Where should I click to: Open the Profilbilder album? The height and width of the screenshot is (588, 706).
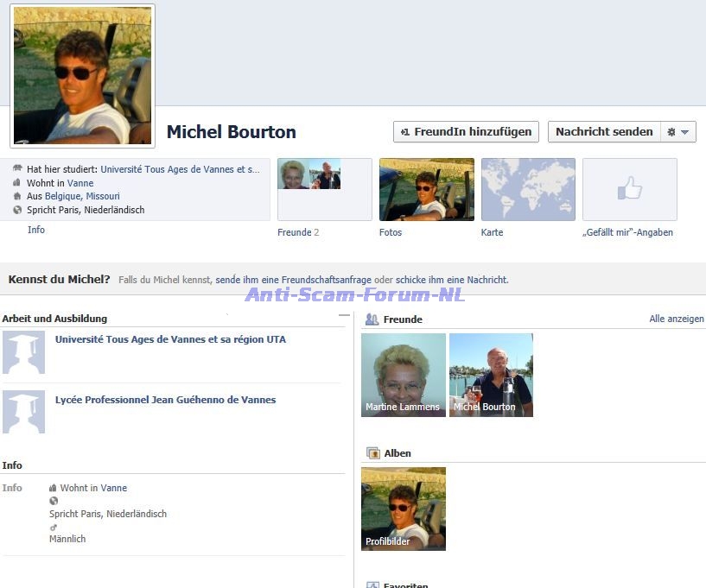pos(403,509)
